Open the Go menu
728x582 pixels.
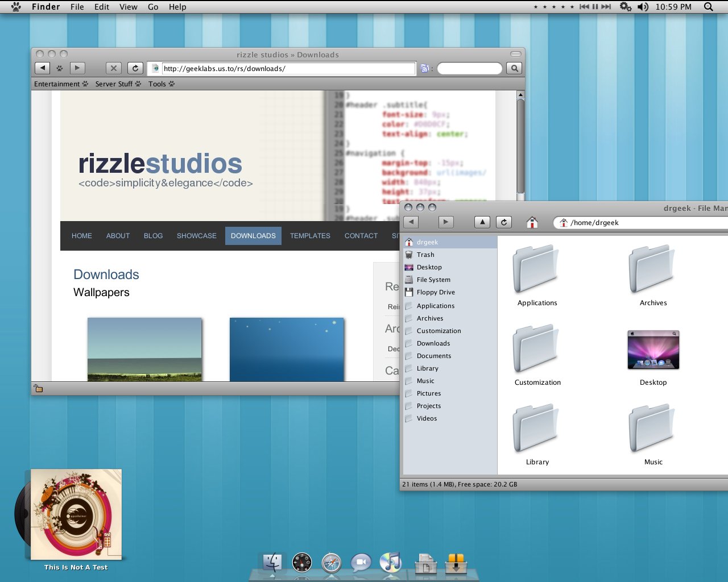153,7
